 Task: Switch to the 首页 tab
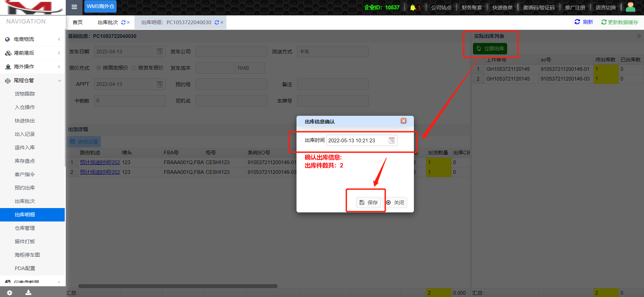pos(77,22)
